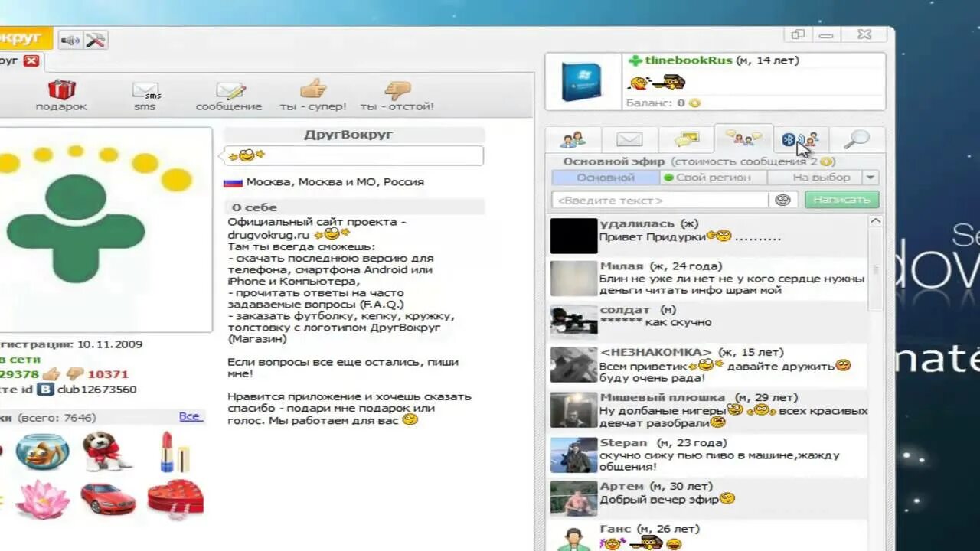Click the Написать send button
The width and height of the screenshot is (980, 551).
pos(841,200)
